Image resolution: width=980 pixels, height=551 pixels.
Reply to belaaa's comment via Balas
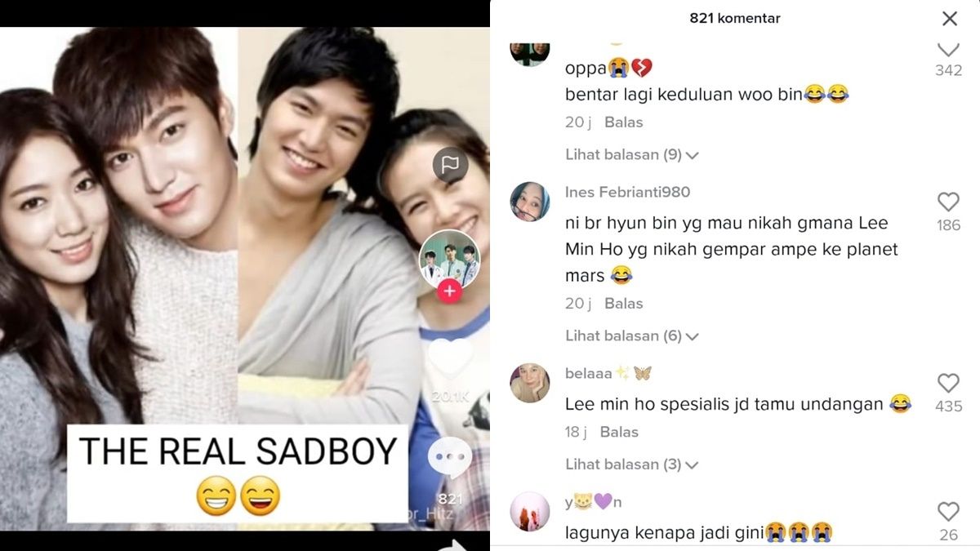click(x=619, y=432)
